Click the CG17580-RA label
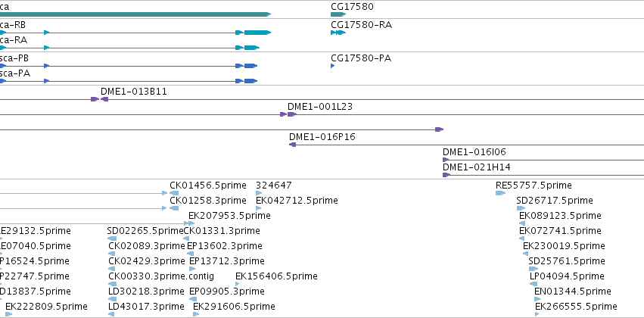 [362, 25]
